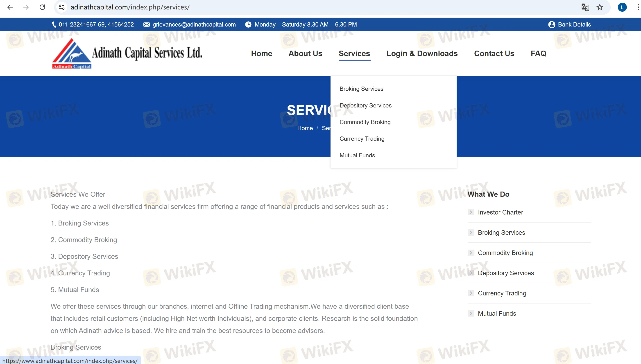
Task: Expand the Investor Charter chevron in sidebar
Action: pos(471,212)
